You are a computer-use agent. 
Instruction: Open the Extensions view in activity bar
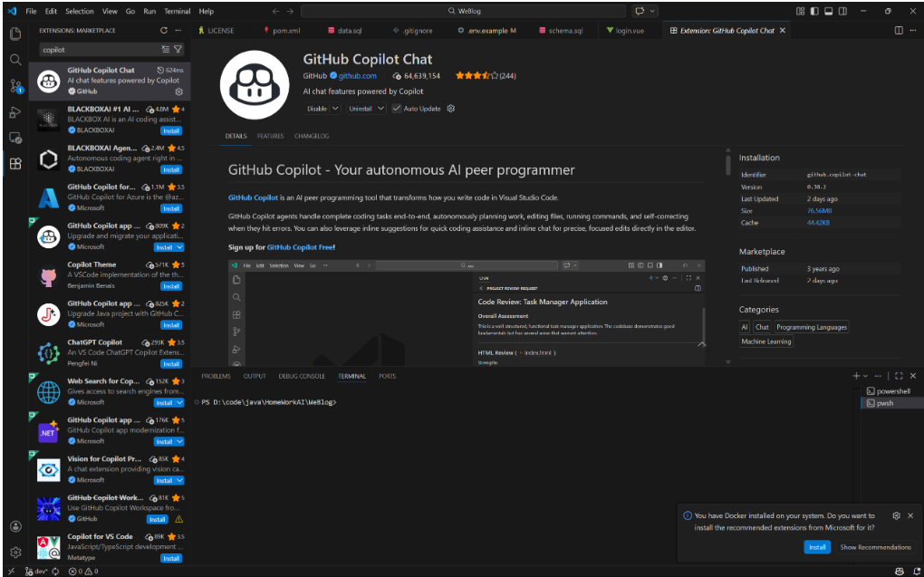pos(15,164)
